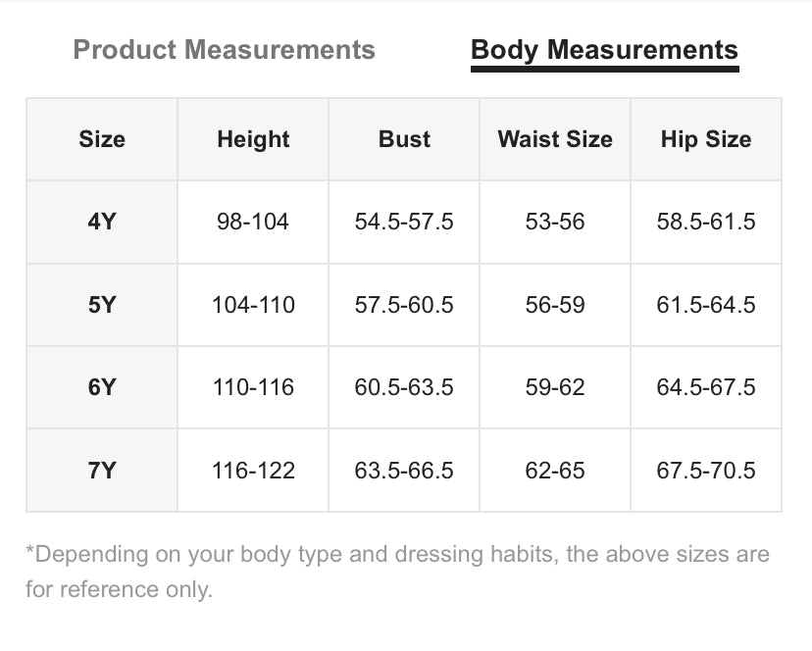Click the 67.5-70.5 hip size cell
Image resolution: width=812 pixels, height=651 pixels.
pos(706,471)
